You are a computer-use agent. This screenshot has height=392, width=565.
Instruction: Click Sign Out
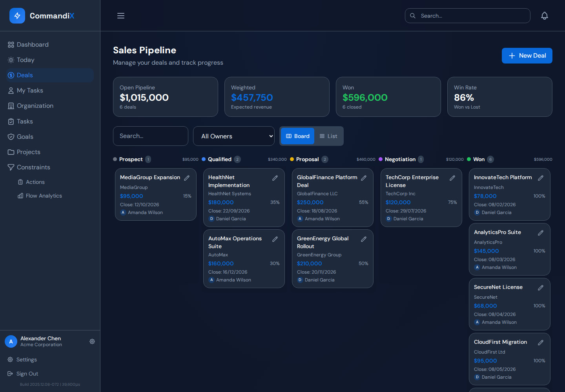click(x=50, y=374)
